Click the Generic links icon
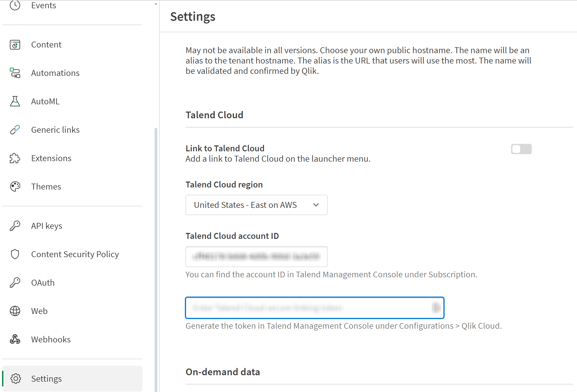The image size is (577, 392). point(14,129)
